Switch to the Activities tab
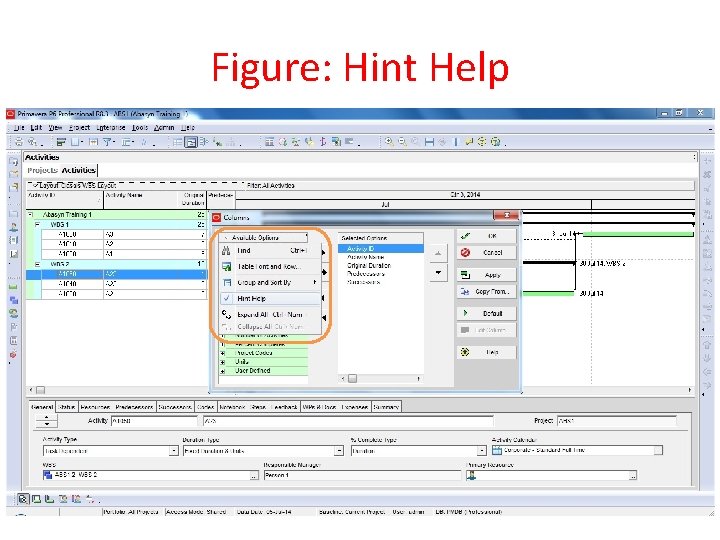The width and height of the screenshot is (720, 540). click(79, 170)
